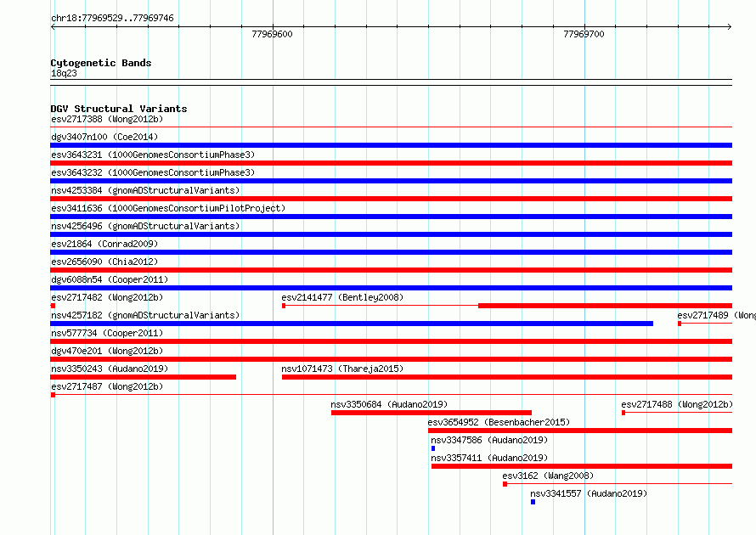The height and width of the screenshot is (535, 756).
Task: Open the dgv3407n100 (Coe2014) label
Action: 104,137
